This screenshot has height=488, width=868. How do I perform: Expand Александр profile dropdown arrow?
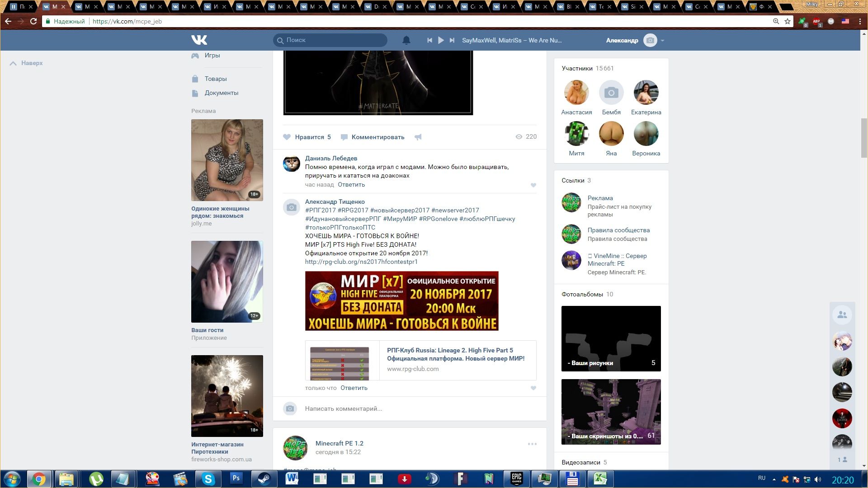point(662,41)
